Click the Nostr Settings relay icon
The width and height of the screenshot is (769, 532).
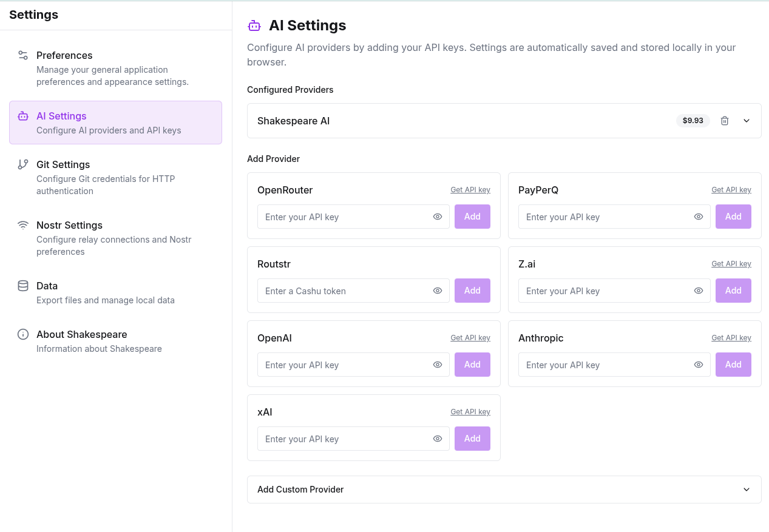click(22, 224)
